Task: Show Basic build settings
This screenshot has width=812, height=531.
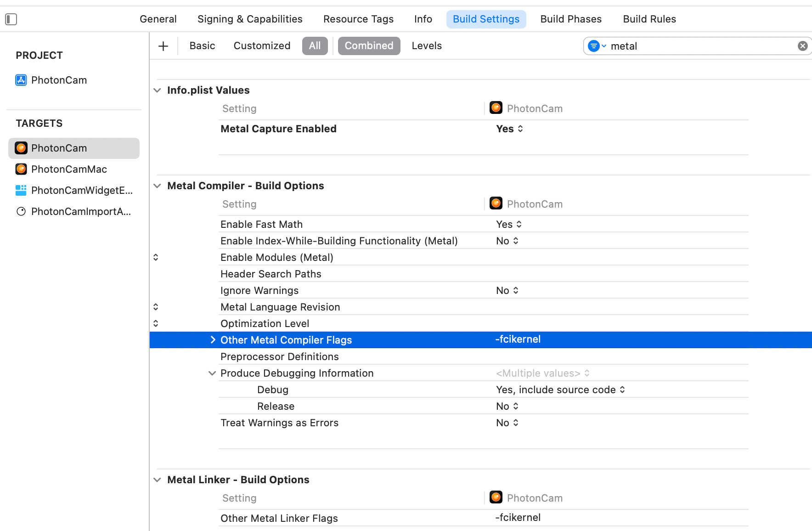Action: click(202, 46)
